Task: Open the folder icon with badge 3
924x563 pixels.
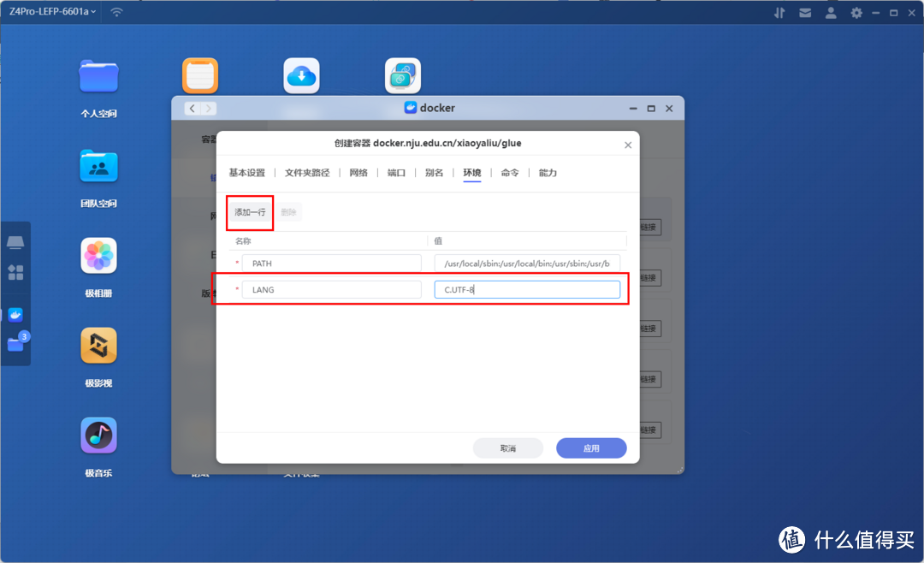Action: tap(16, 344)
